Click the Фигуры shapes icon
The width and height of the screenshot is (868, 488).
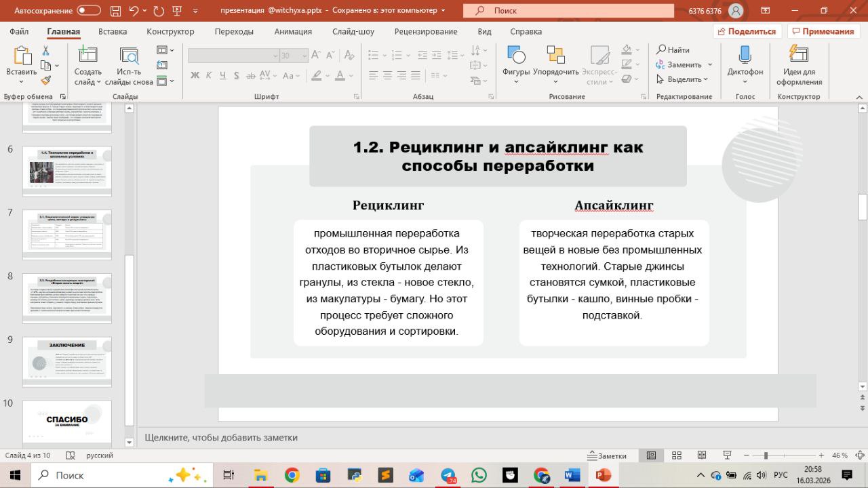(516, 56)
